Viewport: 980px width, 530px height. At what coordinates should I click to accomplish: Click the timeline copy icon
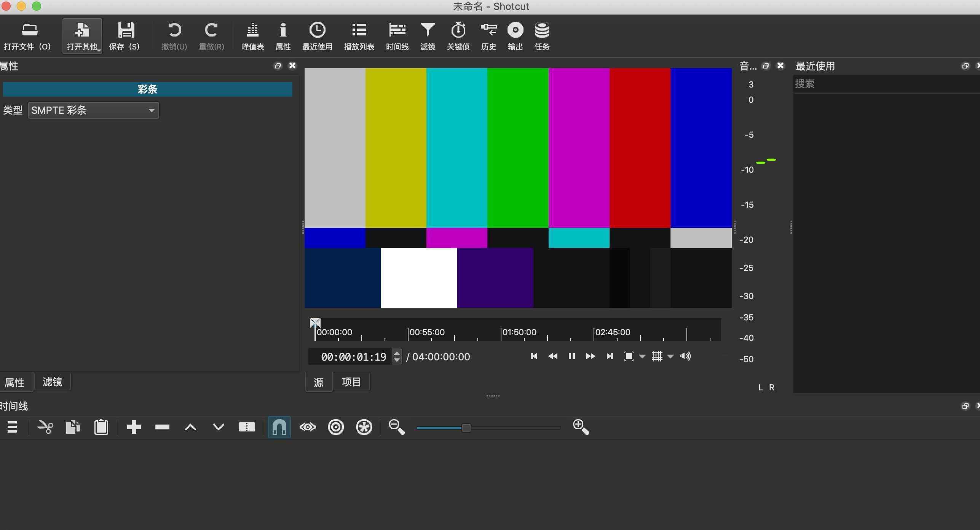click(x=73, y=427)
